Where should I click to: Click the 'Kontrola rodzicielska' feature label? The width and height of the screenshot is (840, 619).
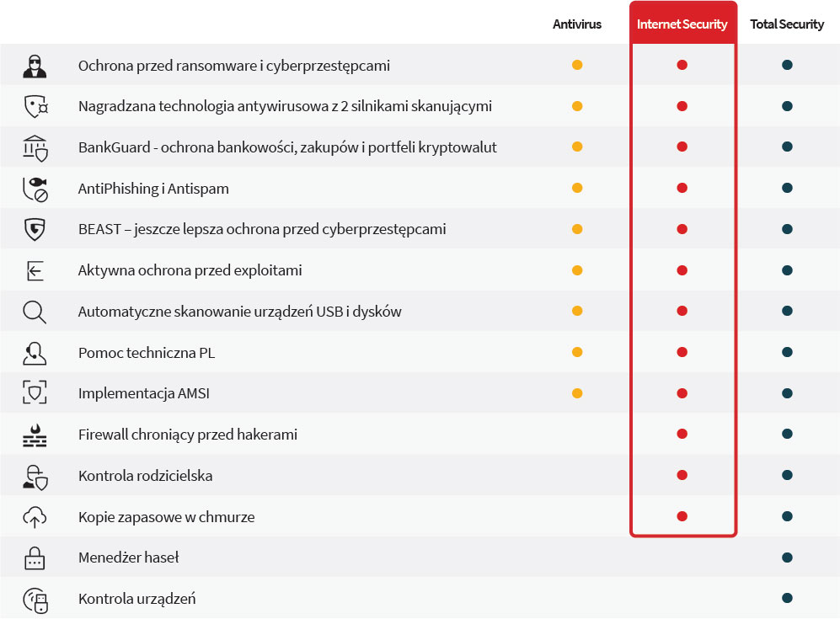click(x=145, y=476)
